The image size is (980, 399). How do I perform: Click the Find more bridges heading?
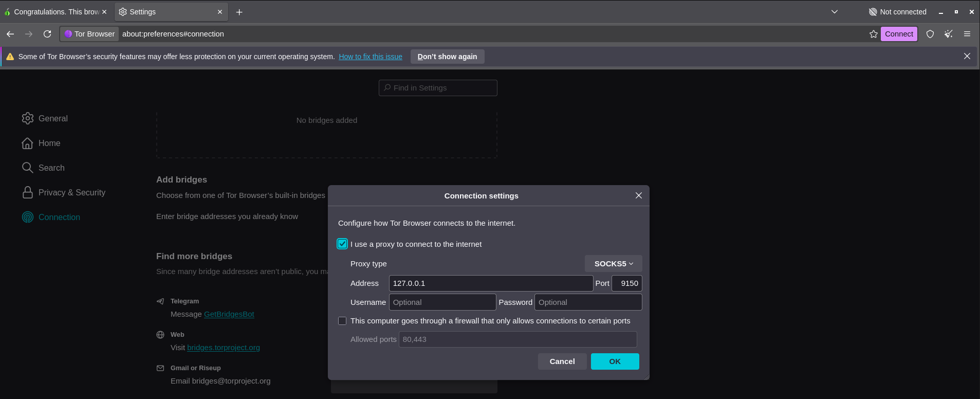(194, 256)
